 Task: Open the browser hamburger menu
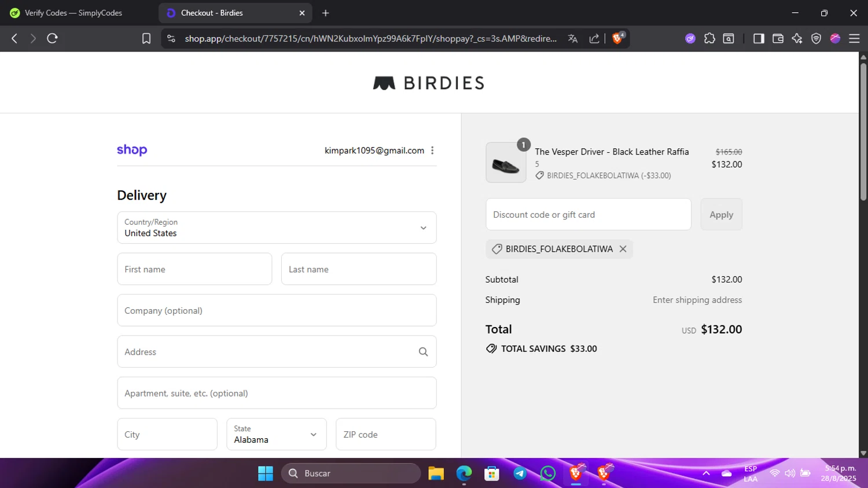point(854,38)
